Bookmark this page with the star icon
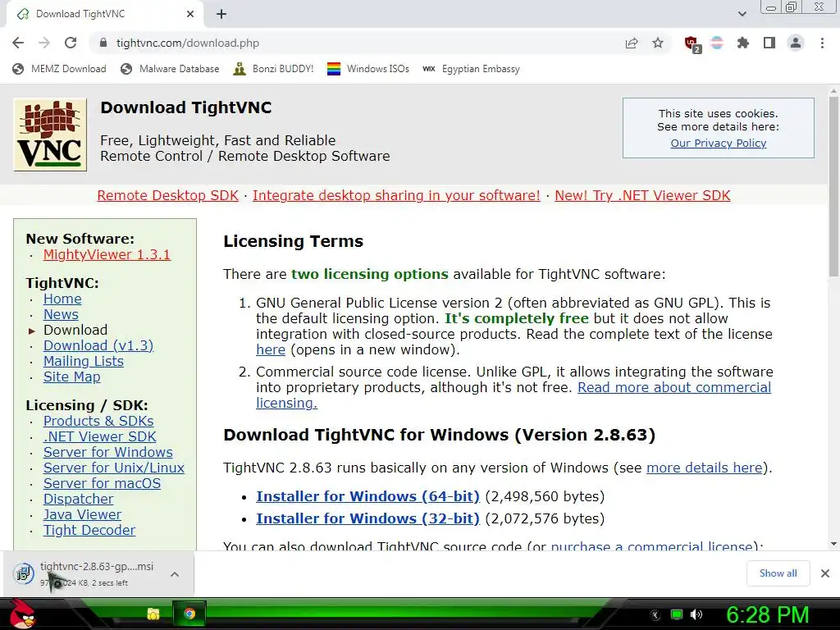 coord(658,43)
